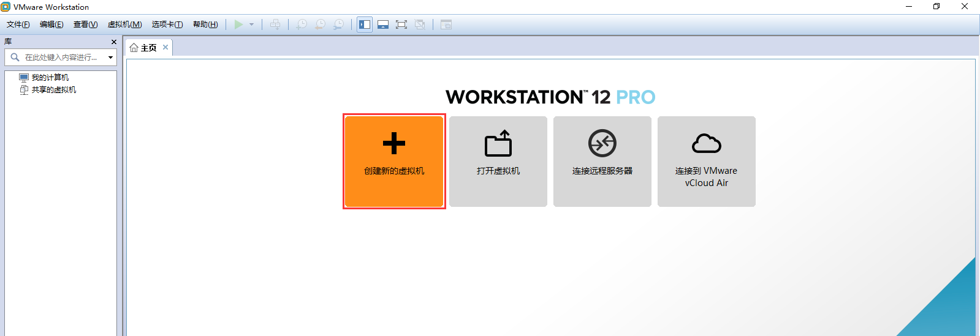Click the take snapshot clock icon
The image size is (980, 336).
(x=302, y=24)
